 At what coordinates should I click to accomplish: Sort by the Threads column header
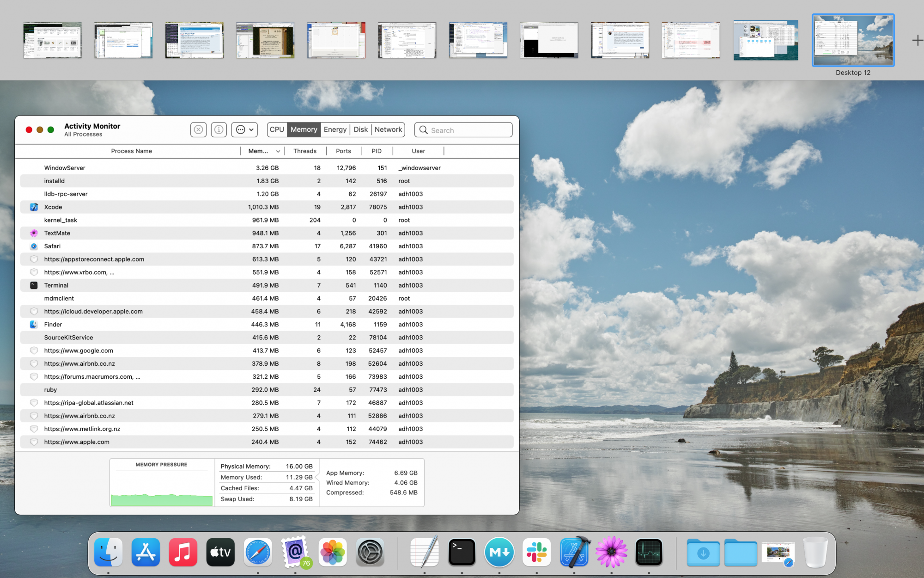click(305, 151)
